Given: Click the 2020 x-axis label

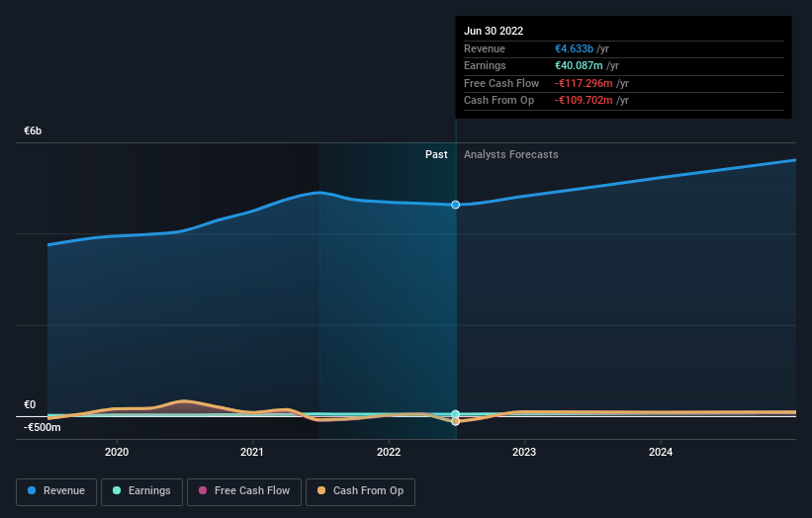Looking at the screenshot, I should coord(117,453).
